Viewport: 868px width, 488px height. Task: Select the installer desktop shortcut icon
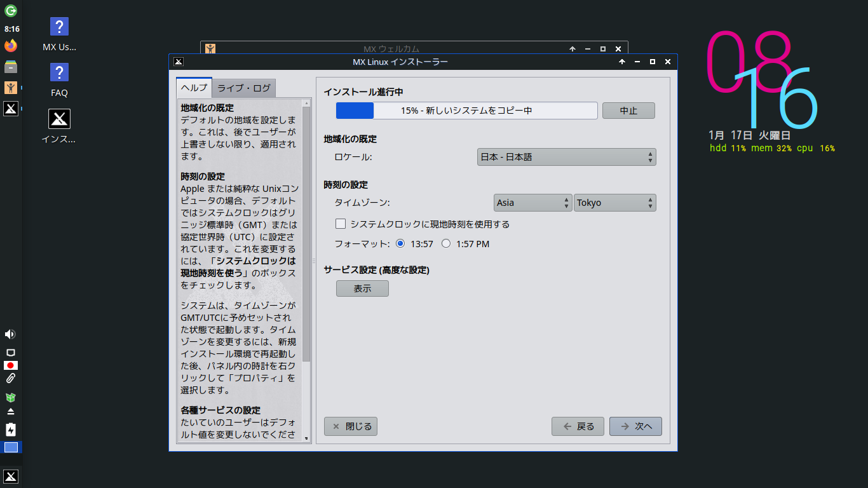tap(59, 126)
